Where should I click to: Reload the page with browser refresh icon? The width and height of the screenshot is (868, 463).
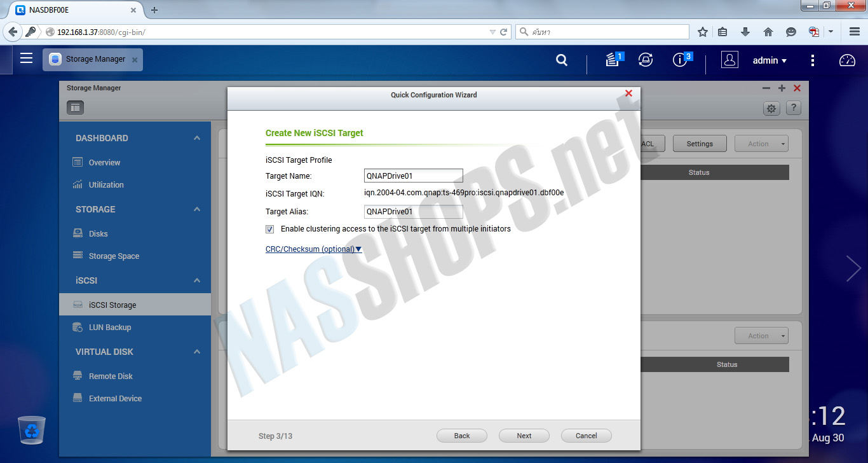click(504, 32)
